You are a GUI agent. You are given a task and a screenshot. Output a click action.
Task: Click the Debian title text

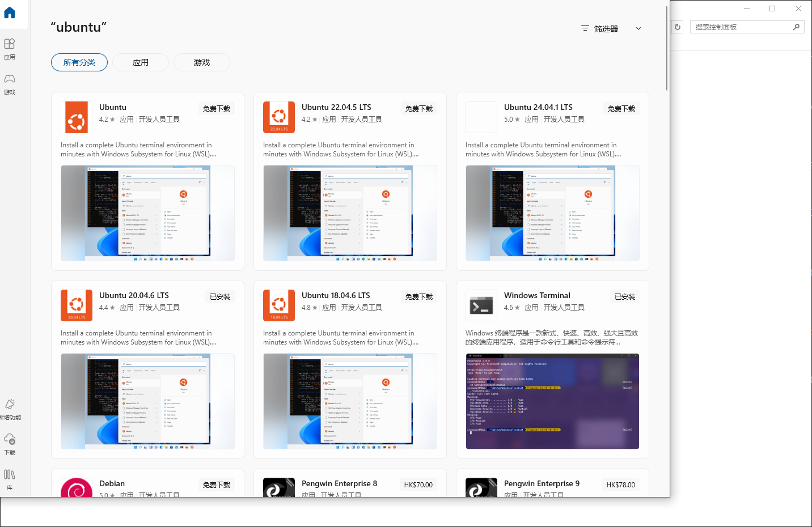[x=112, y=483]
